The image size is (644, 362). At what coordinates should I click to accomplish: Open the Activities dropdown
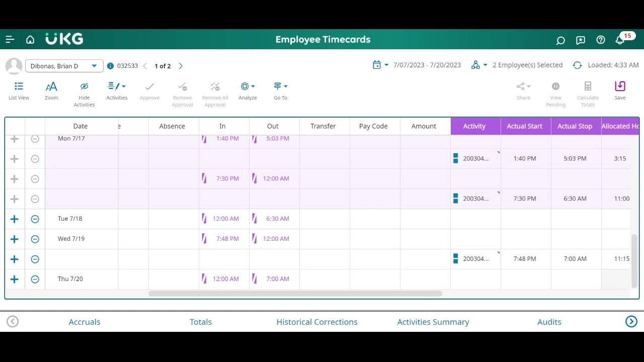pyautogui.click(x=117, y=91)
